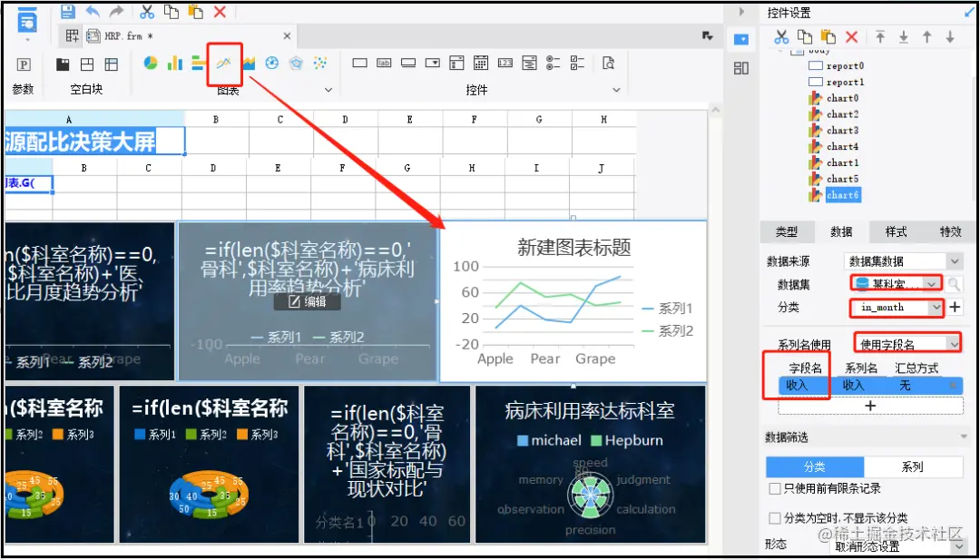
Task: Move widget up one level
Action: 926,37
